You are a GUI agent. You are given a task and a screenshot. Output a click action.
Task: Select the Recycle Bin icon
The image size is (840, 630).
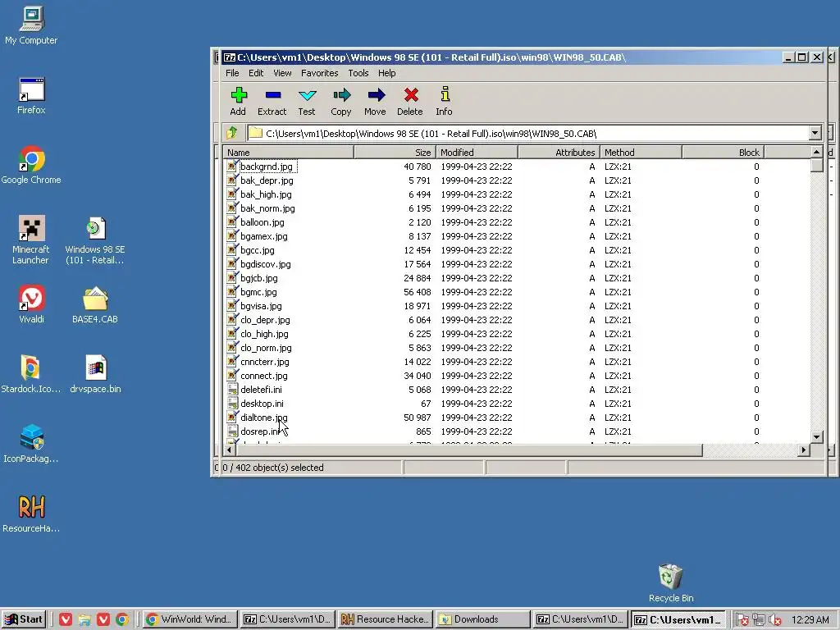point(671,583)
